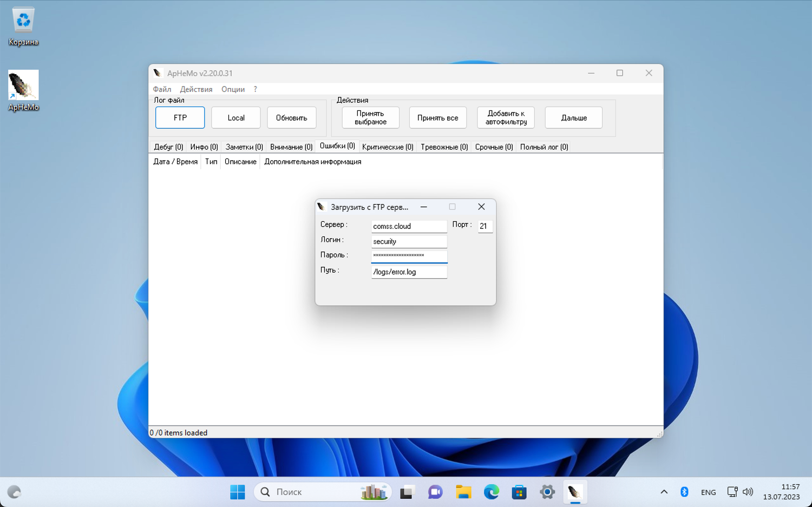Switch the ENG input language indicator
Screen dimensions: 812x507
[708, 492]
